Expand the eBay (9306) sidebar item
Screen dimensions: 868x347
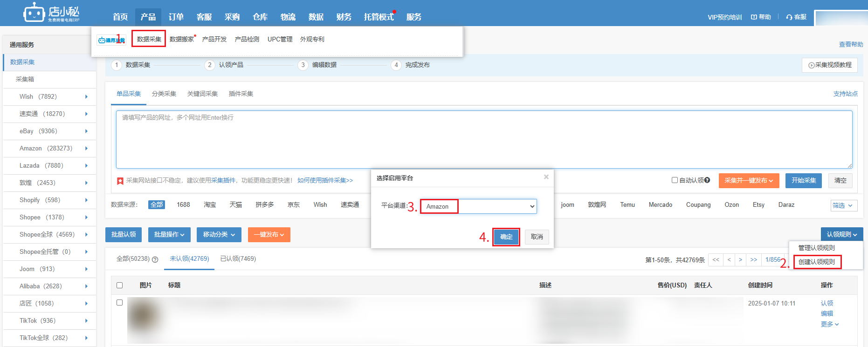click(86, 131)
